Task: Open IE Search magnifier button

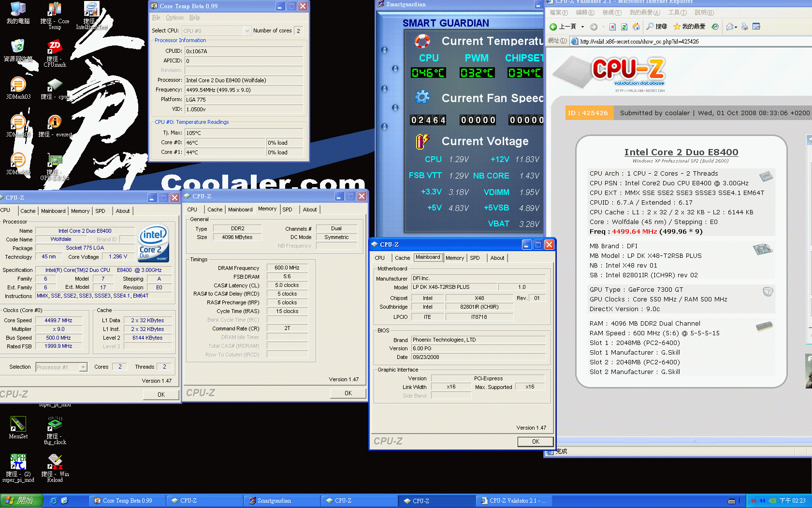Action: [x=657, y=27]
